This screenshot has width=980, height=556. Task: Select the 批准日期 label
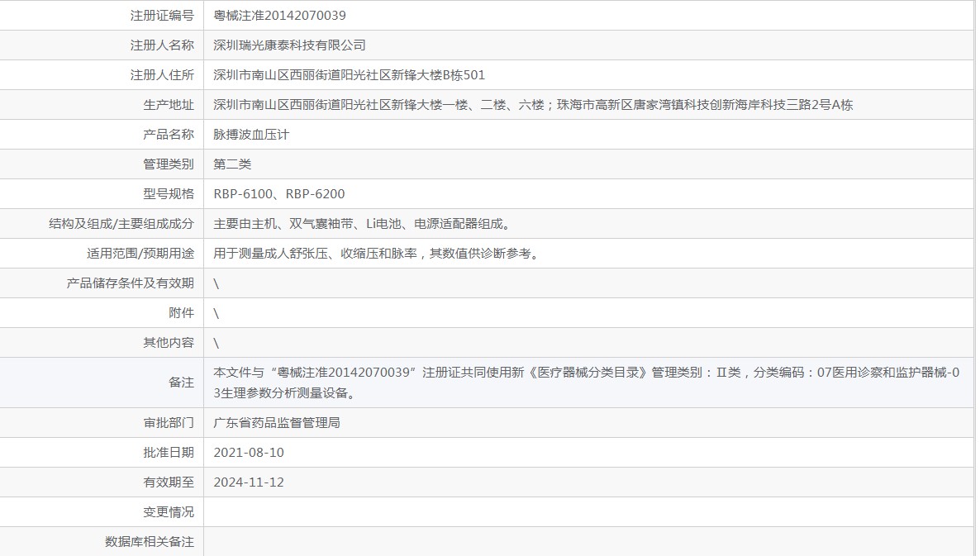[169, 453]
